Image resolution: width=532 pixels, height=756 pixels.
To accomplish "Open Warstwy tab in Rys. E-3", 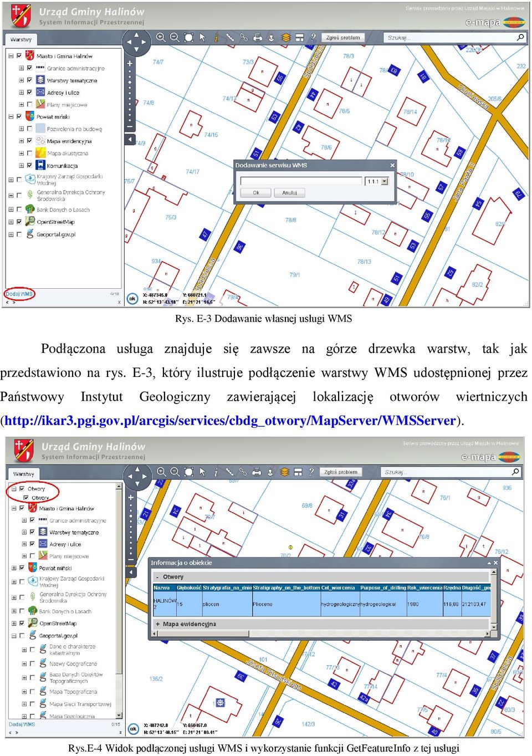I will click(x=21, y=39).
